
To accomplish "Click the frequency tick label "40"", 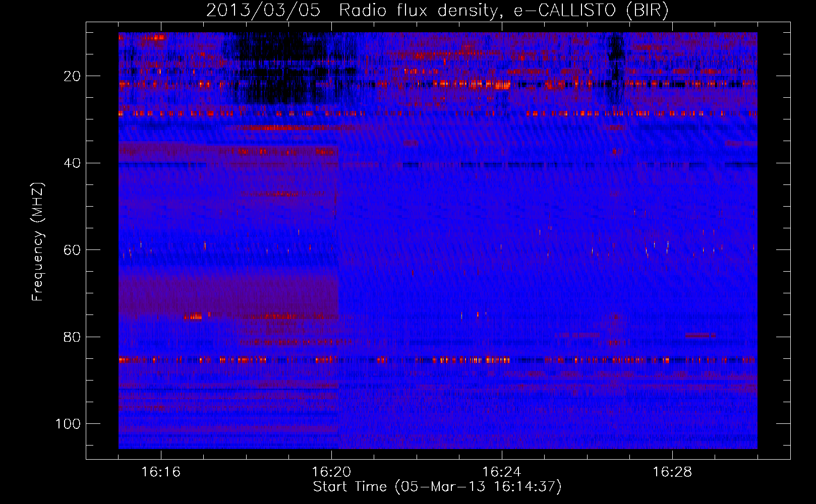I will point(73,163).
